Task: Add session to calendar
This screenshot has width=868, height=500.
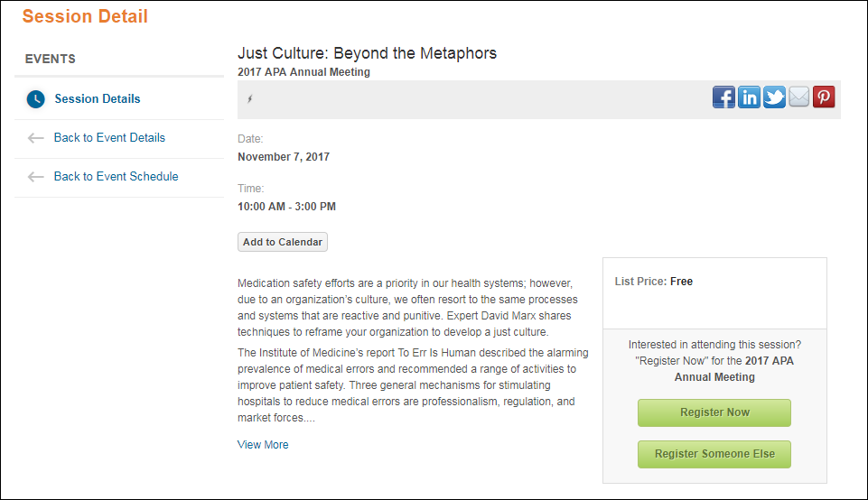Action: [x=283, y=242]
